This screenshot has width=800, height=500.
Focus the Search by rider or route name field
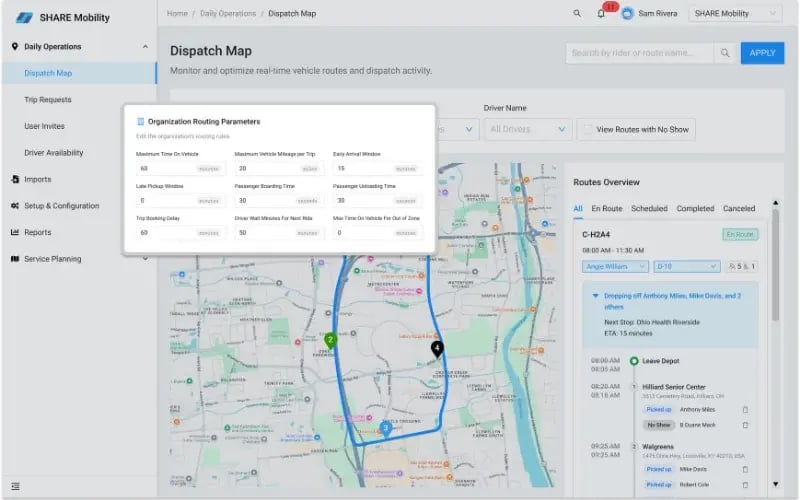pyautogui.click(x=640, y=53)
